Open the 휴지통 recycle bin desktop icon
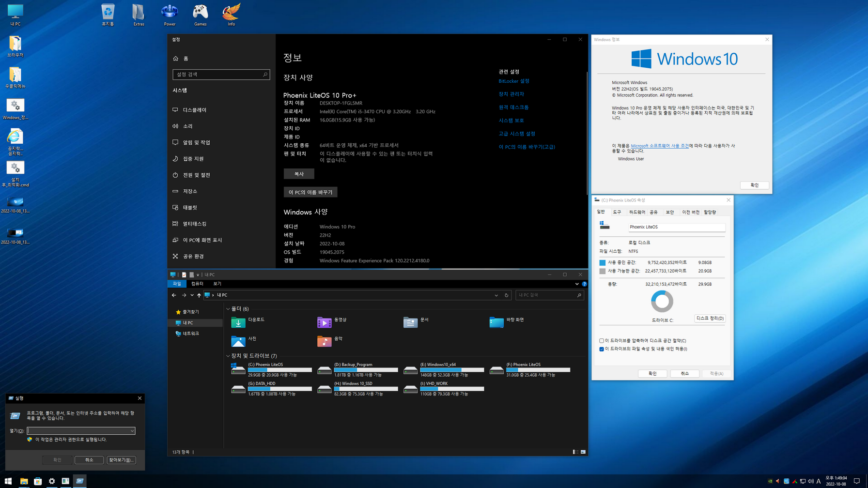868x488 pixels. tap(108, 15)
